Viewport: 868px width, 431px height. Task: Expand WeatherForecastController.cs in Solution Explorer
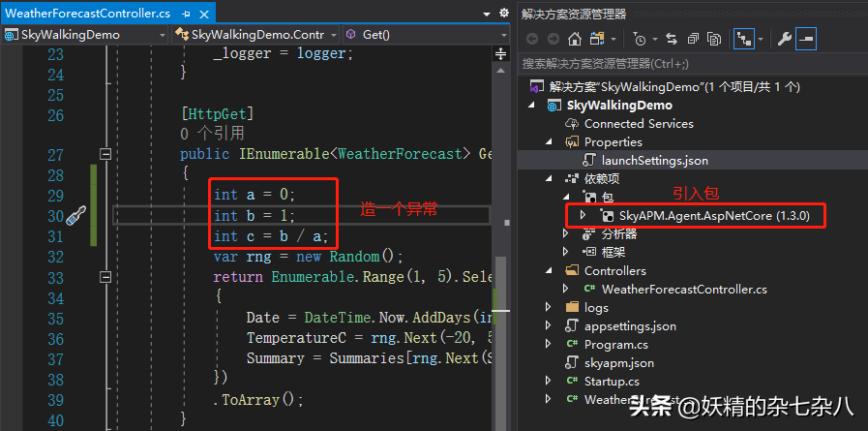[x=566, y=289]
